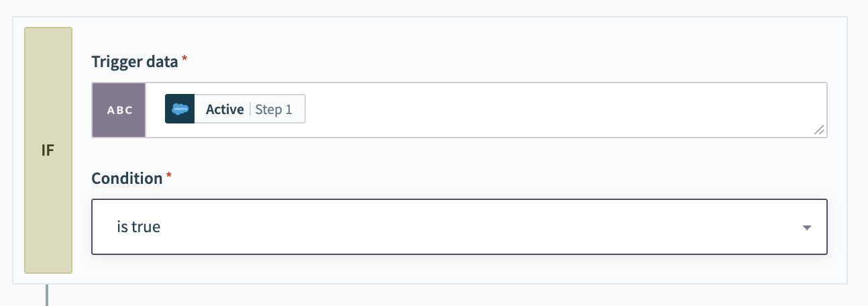Click the IF step block
The image size is (868, 306).
coord(48,201)
